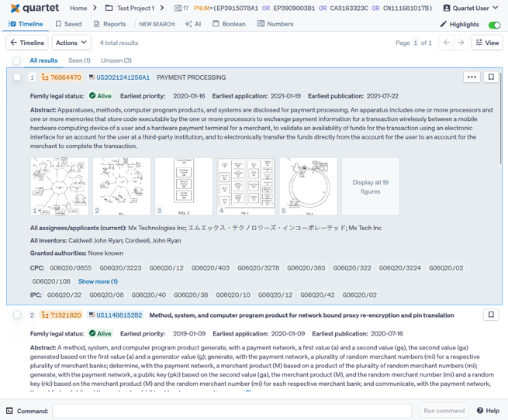Go to next results page arrow

point(461,43)
